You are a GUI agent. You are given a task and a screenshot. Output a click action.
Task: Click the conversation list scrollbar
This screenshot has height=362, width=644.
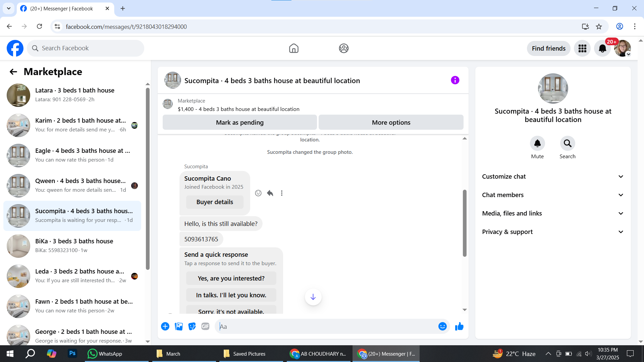[x=148, y=179]
